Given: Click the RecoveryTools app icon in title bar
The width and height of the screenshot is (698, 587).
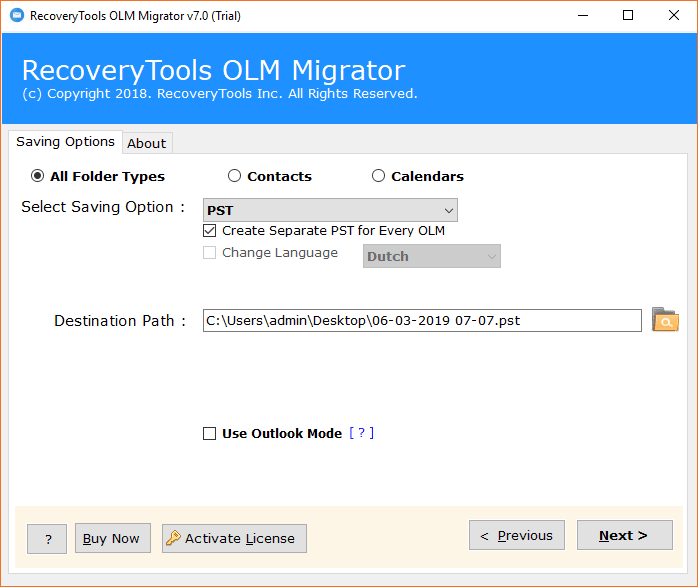Looking at the screenshot, I should click(17, 16).
